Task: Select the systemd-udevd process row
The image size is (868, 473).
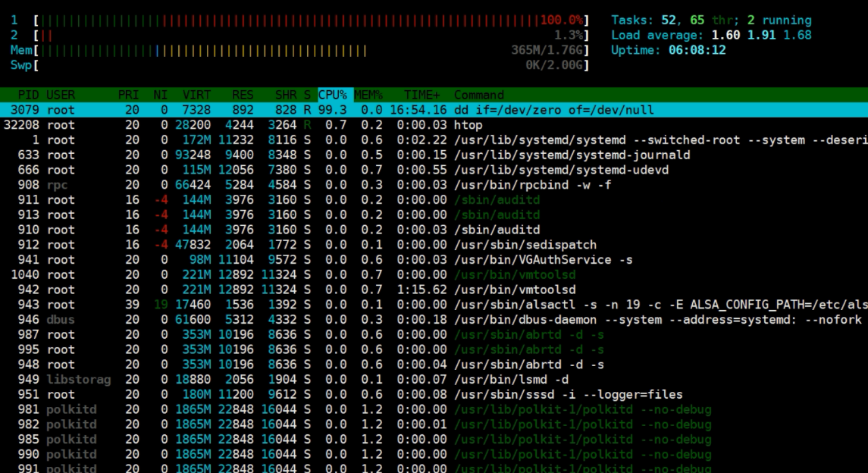Action: 434,170
